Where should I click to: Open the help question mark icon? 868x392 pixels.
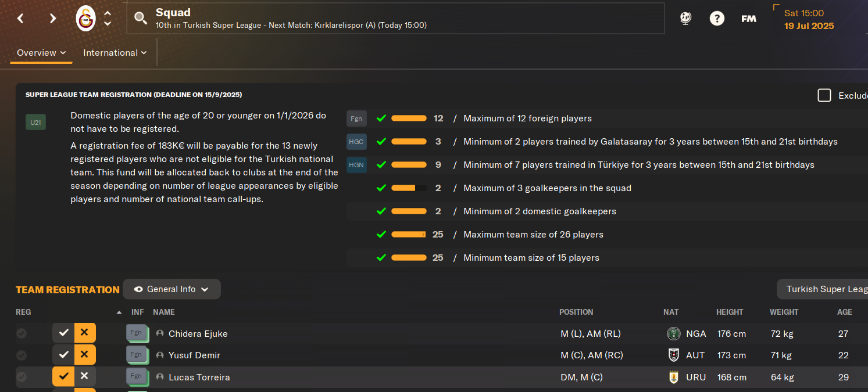point(717,19)
